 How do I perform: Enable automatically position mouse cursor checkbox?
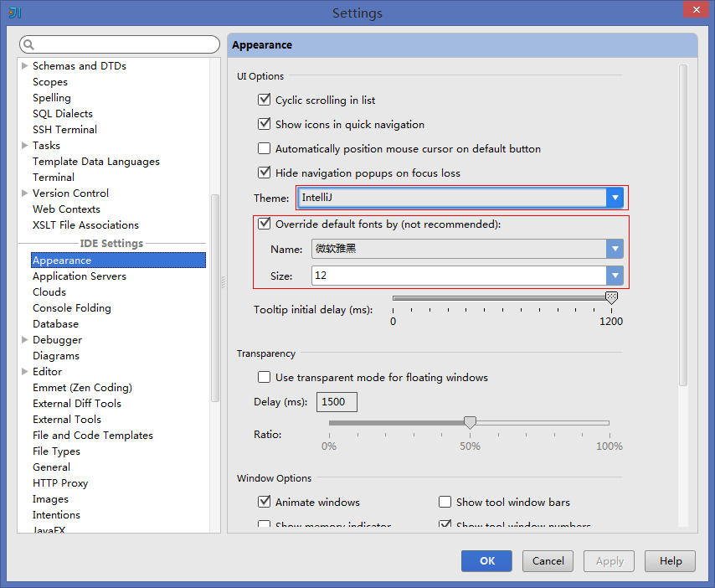pos(264,148)
